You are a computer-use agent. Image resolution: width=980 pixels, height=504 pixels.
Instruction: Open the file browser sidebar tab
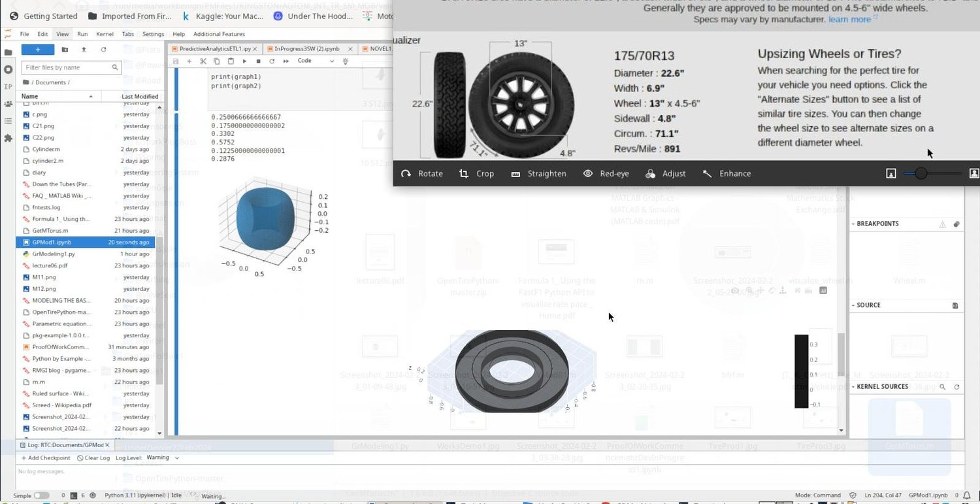click(x=8, y=52)
